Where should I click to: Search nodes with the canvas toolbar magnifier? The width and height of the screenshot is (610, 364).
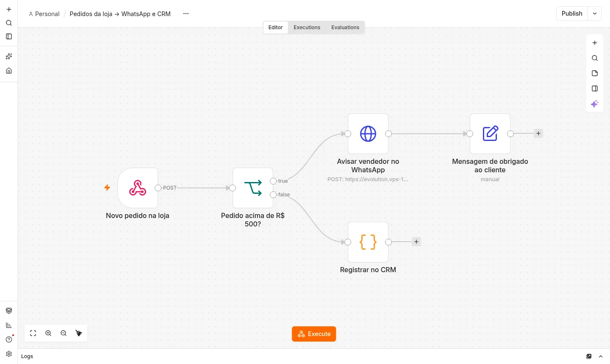pos(595,58)
